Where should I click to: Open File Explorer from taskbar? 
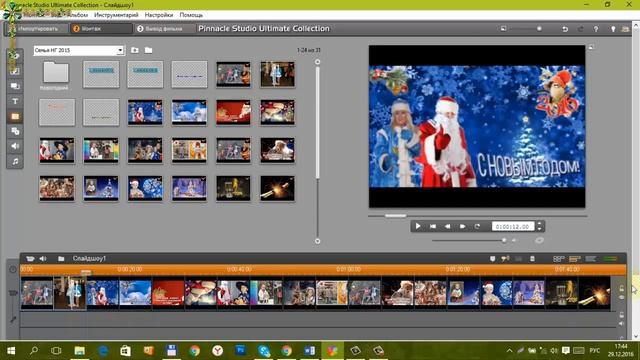click(x=80, y=351)
